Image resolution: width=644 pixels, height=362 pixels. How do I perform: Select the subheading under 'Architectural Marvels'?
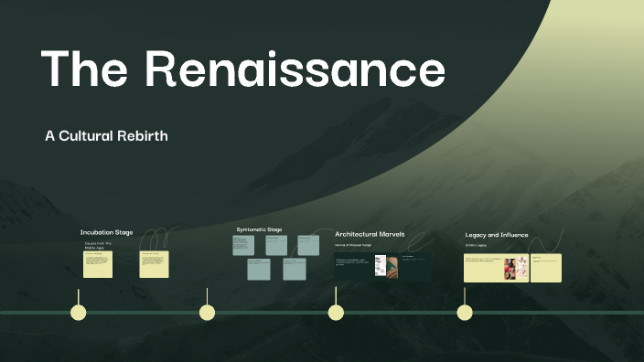tap(354, 245)
